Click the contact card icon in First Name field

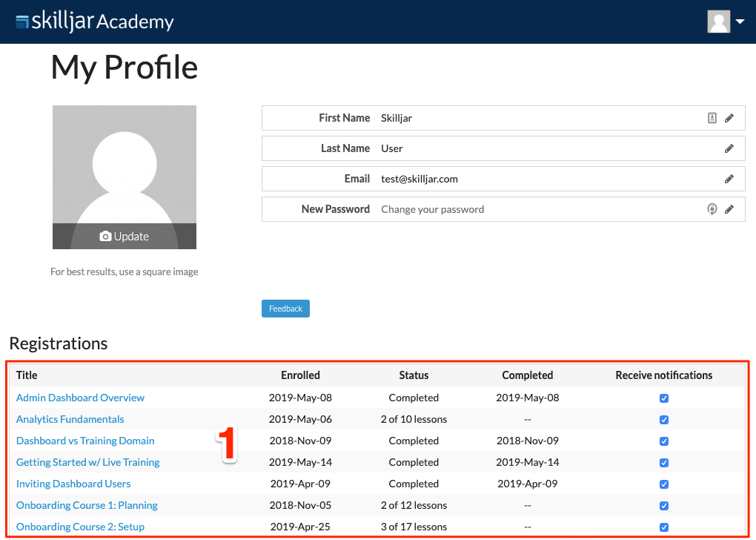click(712, 118)
